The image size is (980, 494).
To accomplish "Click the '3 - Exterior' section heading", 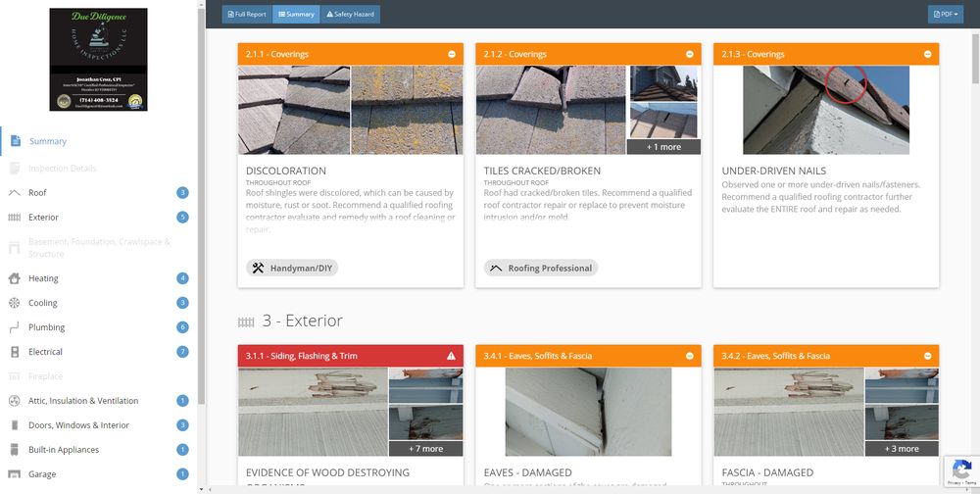I will click(303, 321).
